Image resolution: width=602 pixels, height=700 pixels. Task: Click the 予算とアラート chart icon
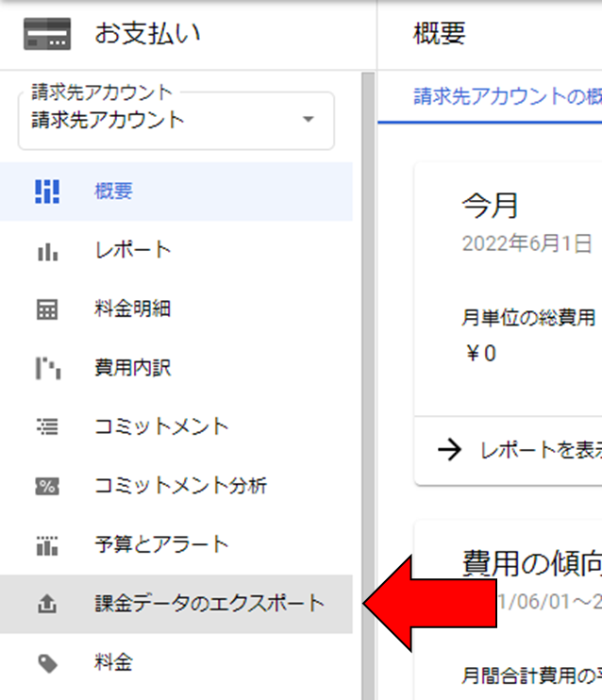click(47, 545)
